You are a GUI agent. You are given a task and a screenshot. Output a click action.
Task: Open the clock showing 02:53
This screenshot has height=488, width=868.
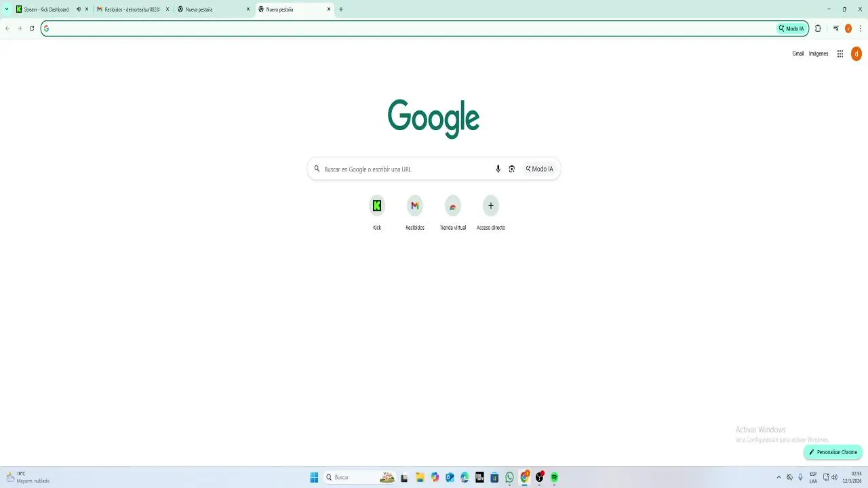853,477
